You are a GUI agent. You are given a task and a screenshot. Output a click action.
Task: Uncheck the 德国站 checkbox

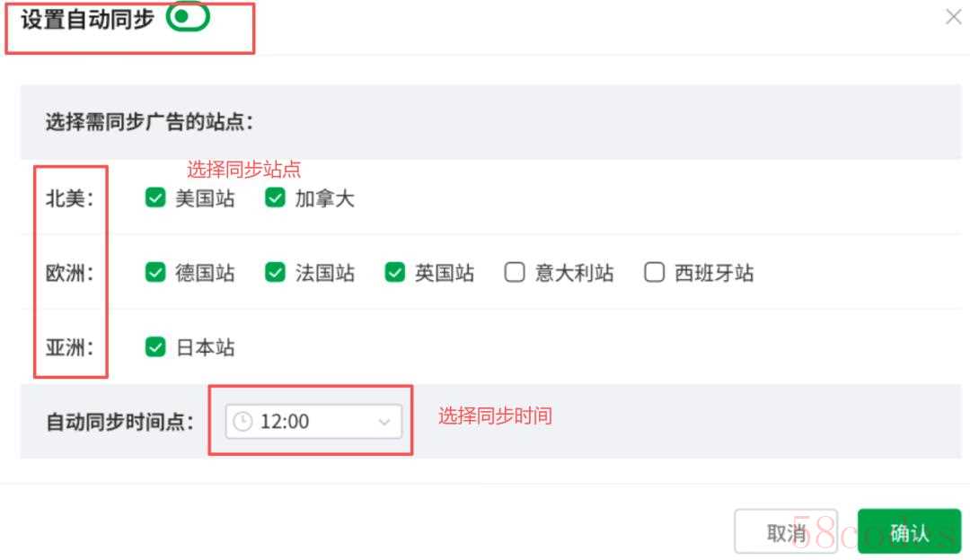(x=155, y=273)
